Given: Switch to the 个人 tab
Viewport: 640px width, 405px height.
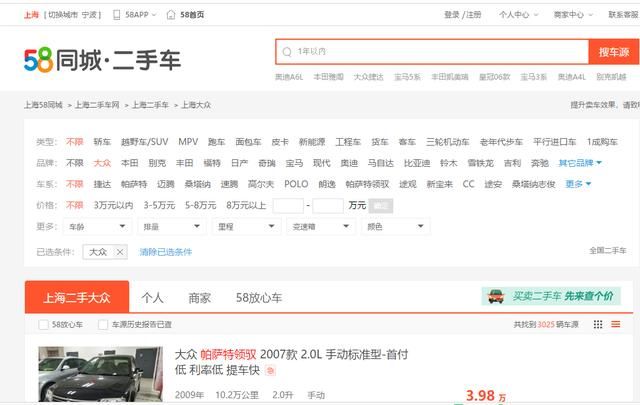Looking at the screenshot, I should [x=152, y=298].
